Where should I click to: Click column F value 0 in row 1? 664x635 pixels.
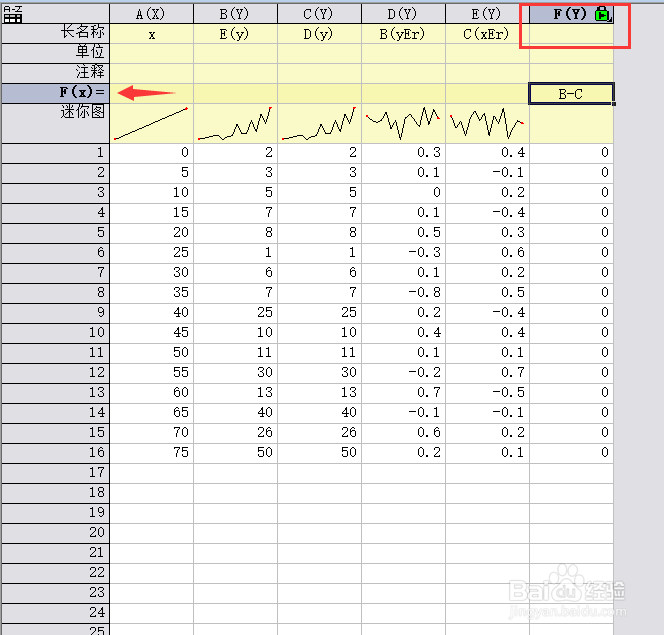tap(571, 152)
